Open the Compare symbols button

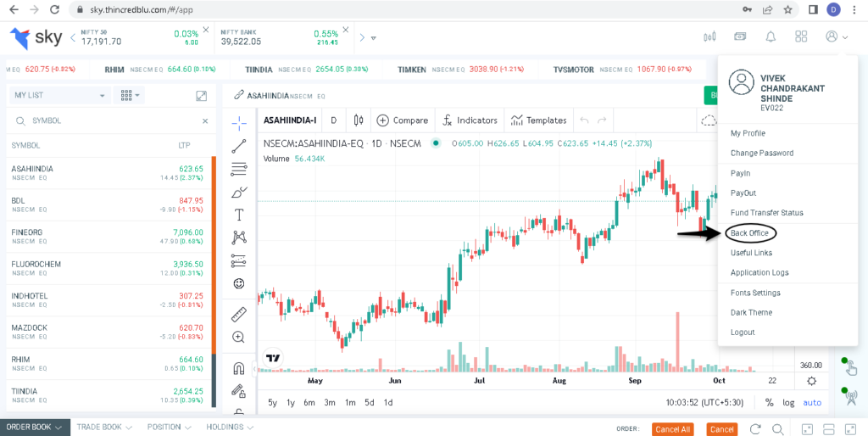pyautogui.click(x=403, y=120)
